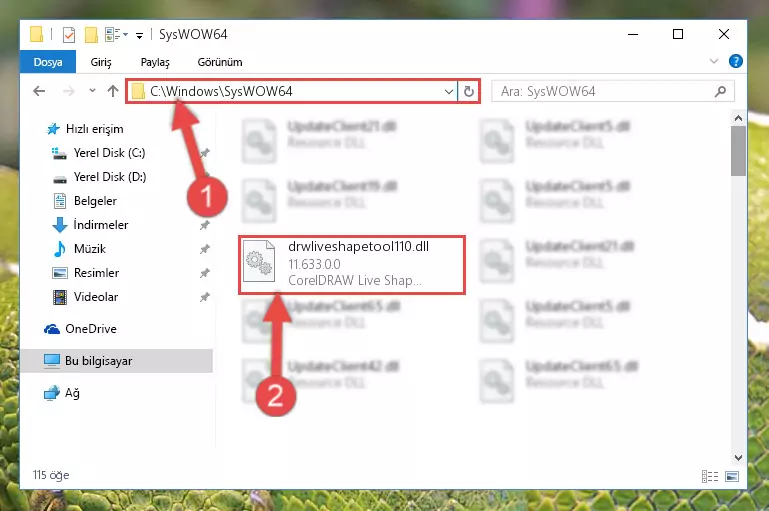Open the address bar history dropdown
Screen dimensions: 769x511
[x=448, y=91]
